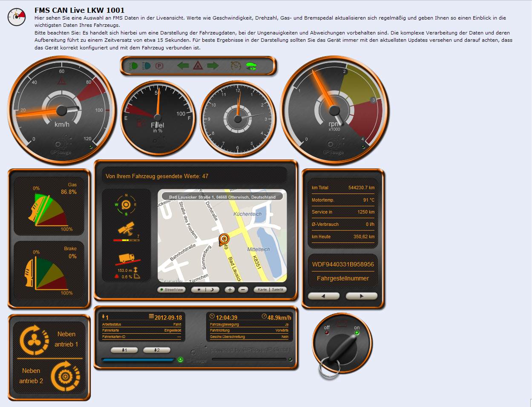Click the Fahrgestellnummer label

pyautogui.click(x=343, y=278)
